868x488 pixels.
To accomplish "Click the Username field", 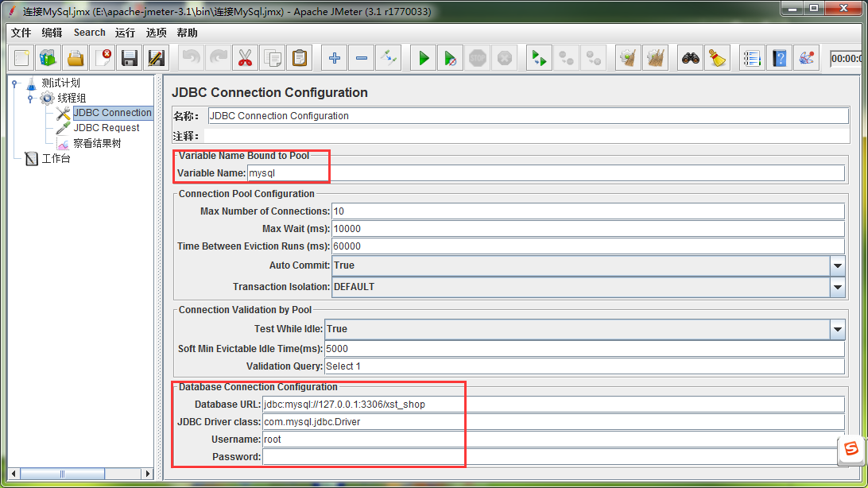I will [x=553, y=440].
